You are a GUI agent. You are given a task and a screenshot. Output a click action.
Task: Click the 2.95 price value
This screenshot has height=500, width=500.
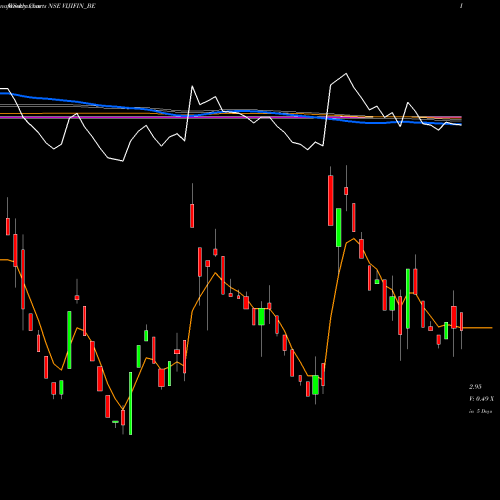pyautogui.click(x=475, y=387)
